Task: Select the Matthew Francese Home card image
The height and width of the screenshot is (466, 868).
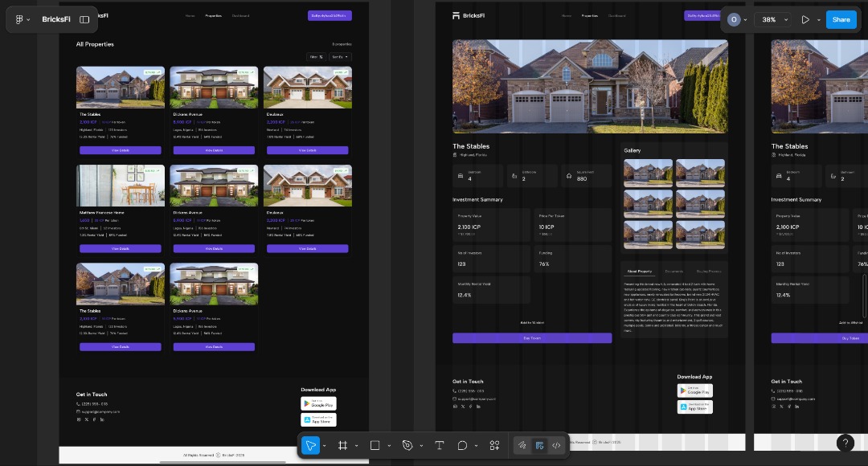Action: point(120,186)
